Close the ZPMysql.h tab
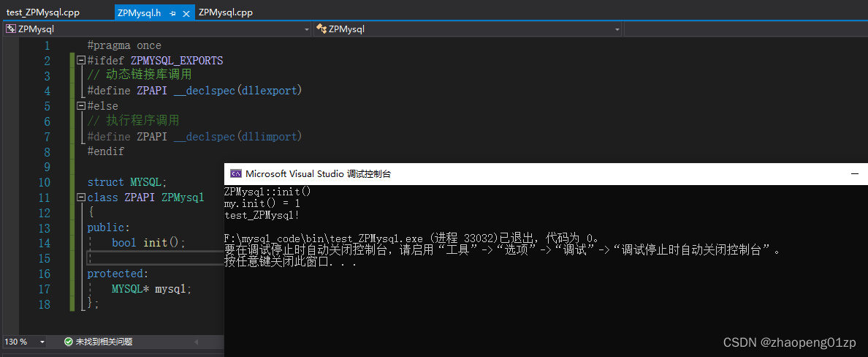The width and height of the screenshot is (868, 357). coord(186,13)
